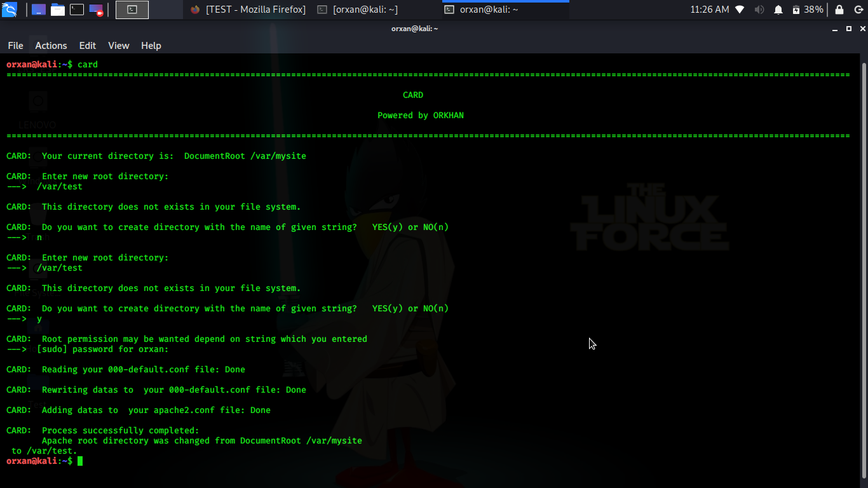Close the terminal window
Viewport: 868px width, 488px height.
point(861,29)
